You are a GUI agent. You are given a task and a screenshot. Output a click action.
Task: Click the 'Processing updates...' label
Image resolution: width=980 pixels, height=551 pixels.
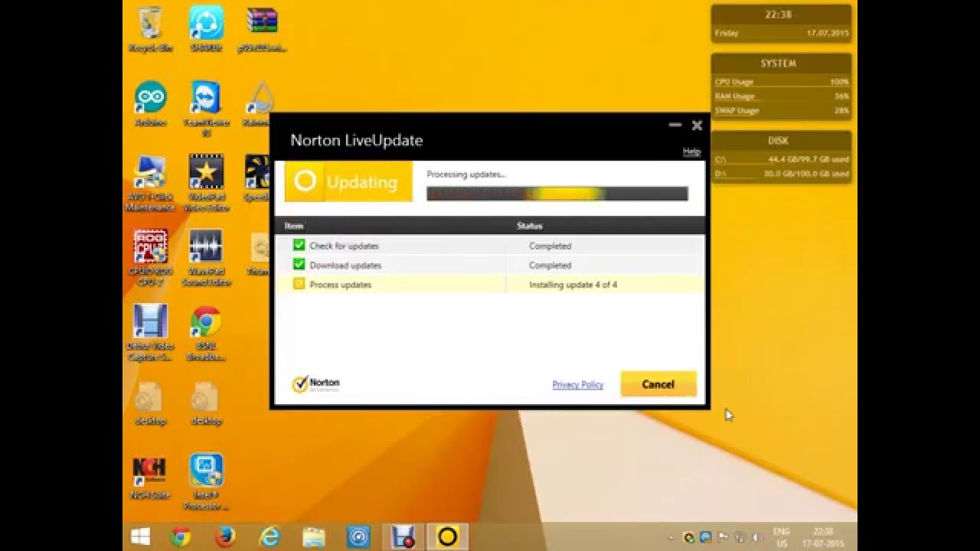[466, 174]
